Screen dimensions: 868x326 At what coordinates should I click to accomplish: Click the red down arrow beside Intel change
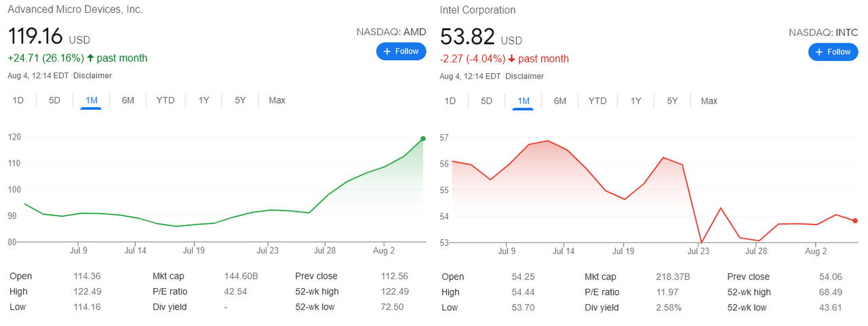(x=511, y=59)
